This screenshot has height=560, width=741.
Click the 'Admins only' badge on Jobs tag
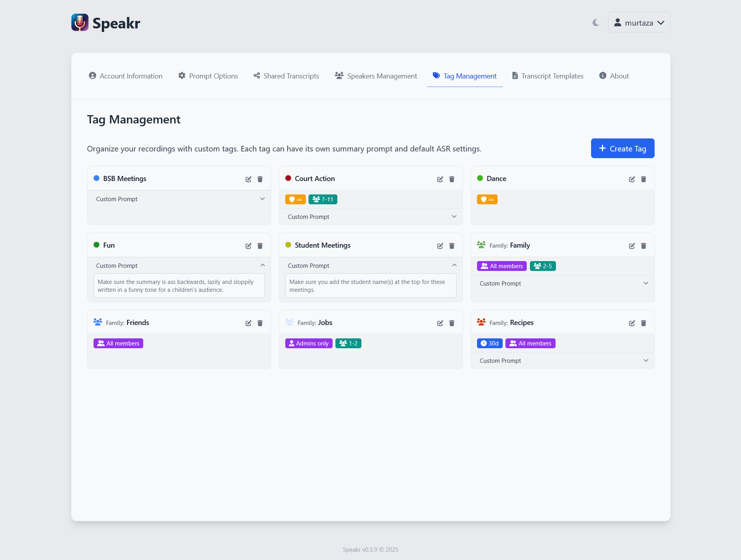point(309,343)
